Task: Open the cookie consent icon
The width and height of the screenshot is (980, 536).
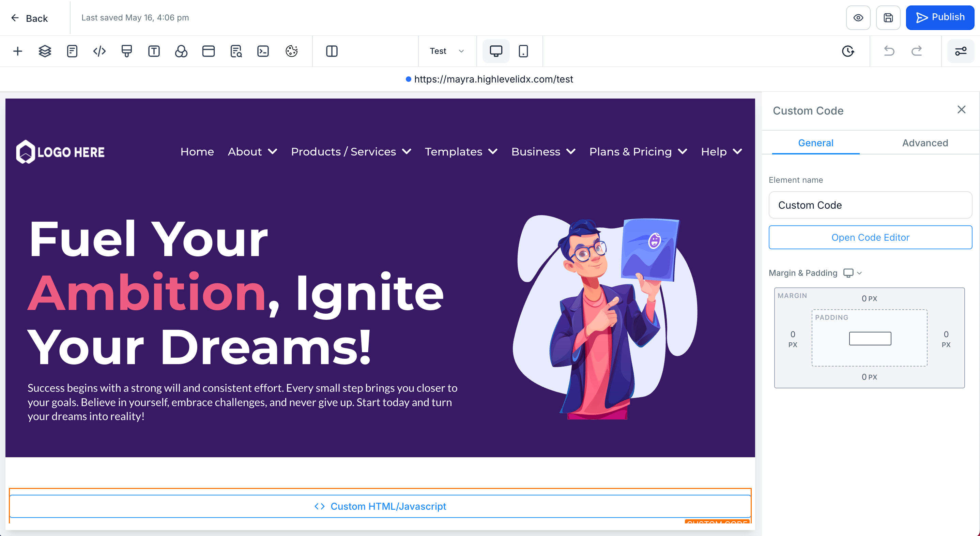Action: coord(291,51)
